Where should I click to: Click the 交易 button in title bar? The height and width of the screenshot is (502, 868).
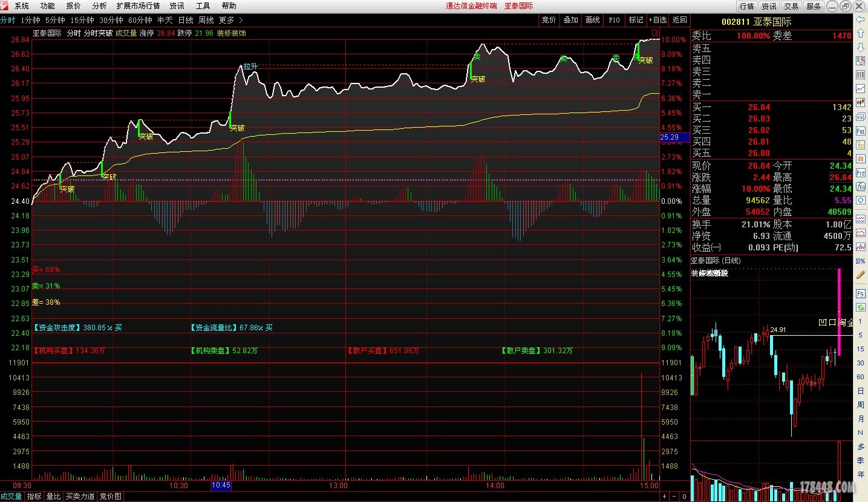791,6
